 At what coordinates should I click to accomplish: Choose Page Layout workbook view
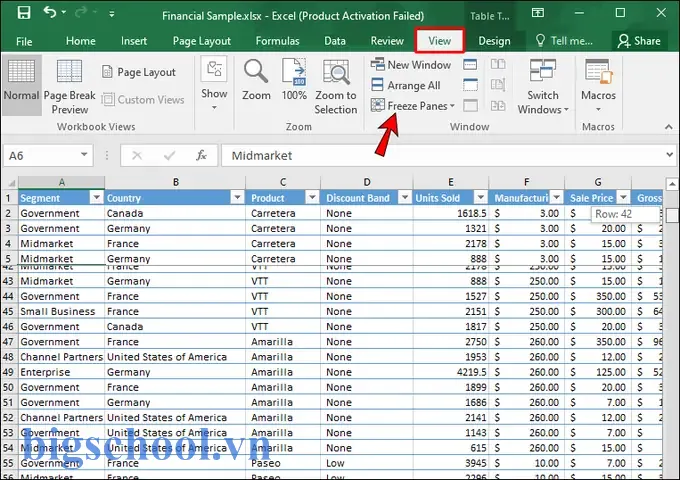(139, 72)
